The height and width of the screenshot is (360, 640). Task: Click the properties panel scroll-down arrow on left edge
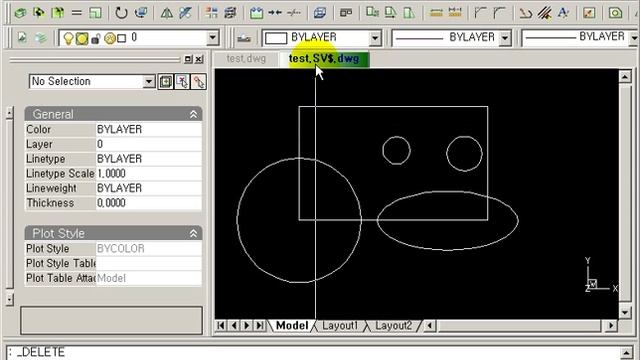[x=10, y=300]
